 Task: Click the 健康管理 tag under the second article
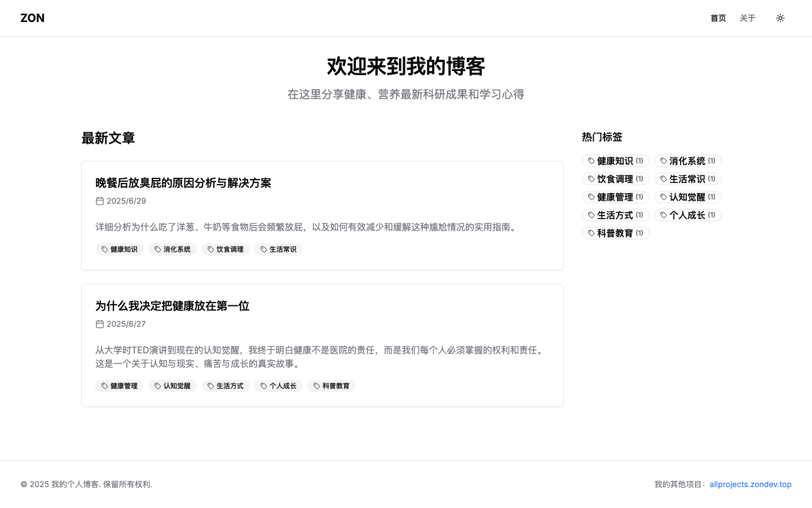pyautogui.click(x=120, y=386)
